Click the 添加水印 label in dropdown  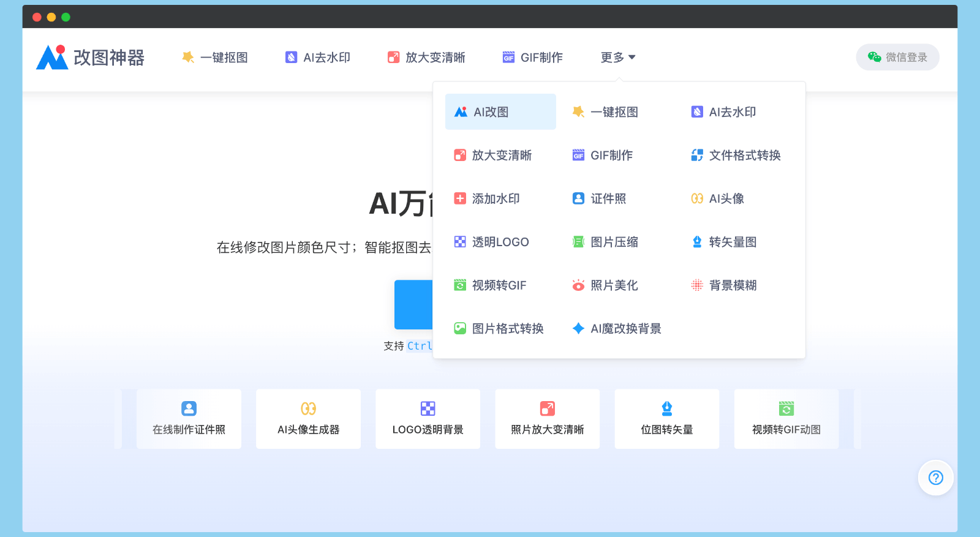[x=496, y=198]
